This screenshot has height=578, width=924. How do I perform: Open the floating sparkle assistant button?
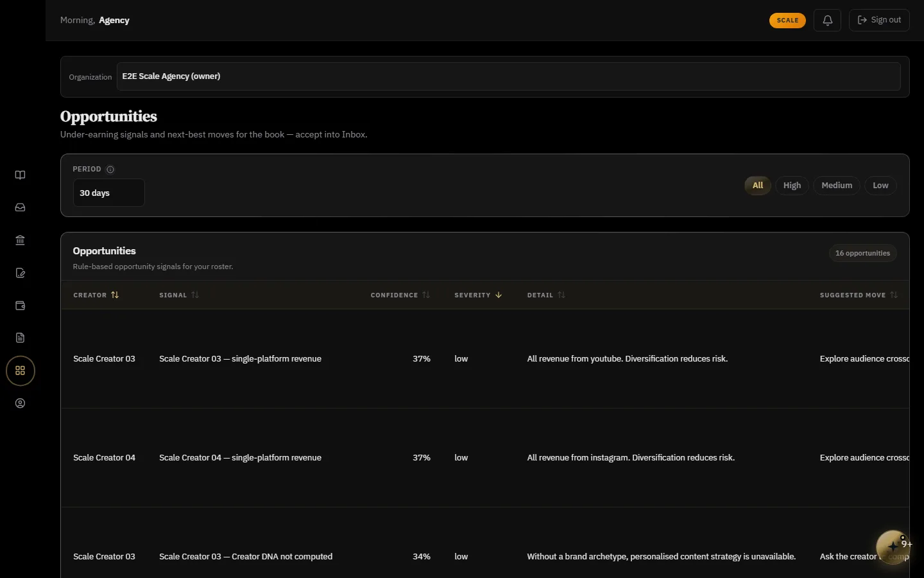(x=893, y=547)
